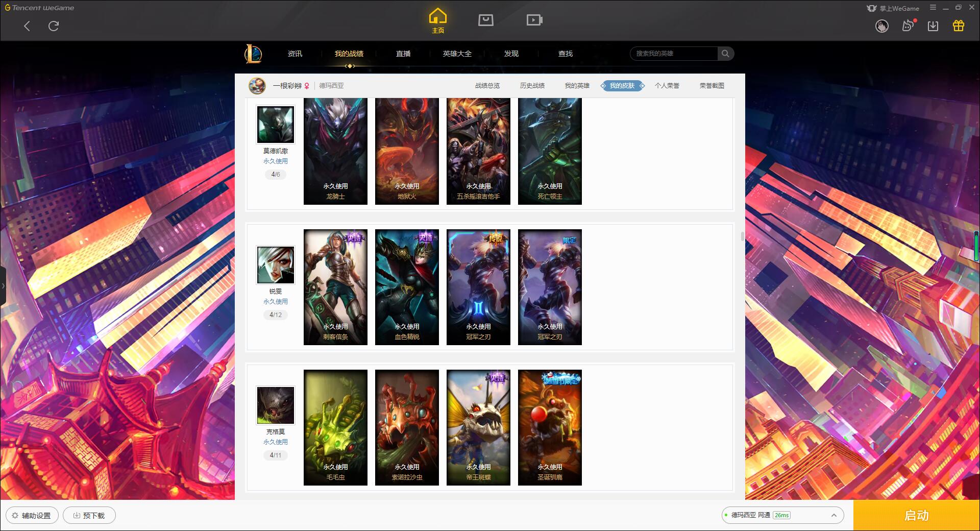Open the downloads manager icon
The image size is (980, 531).
click(x=933, y=26)
